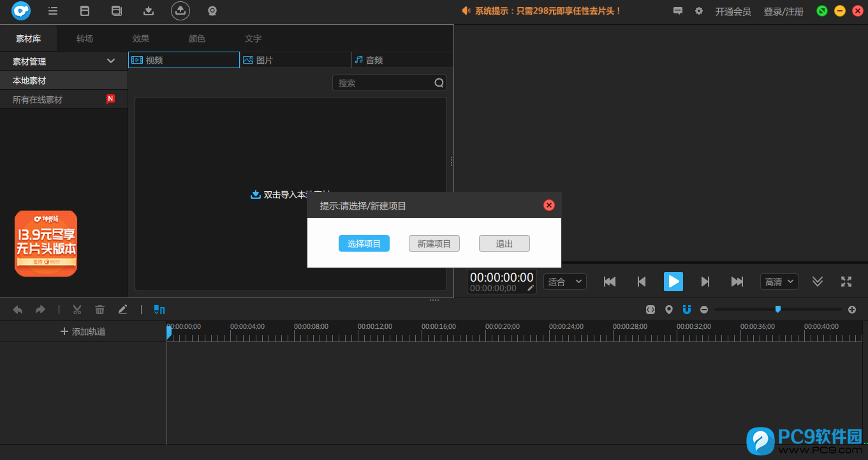Switch to the 转场 tab

tap(85, 39)
